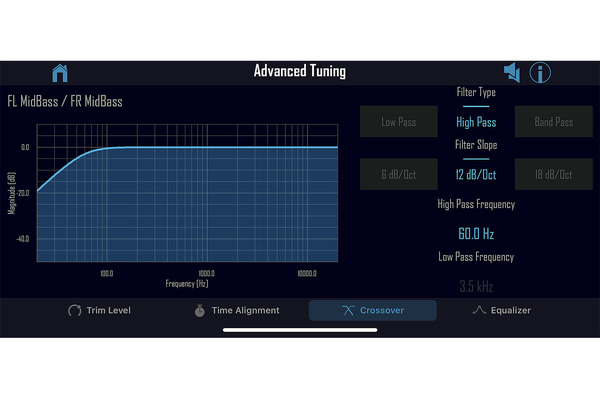The image size is (600, 399).
Task: Click the Equalizer peak icon
Action: (479, 310)
